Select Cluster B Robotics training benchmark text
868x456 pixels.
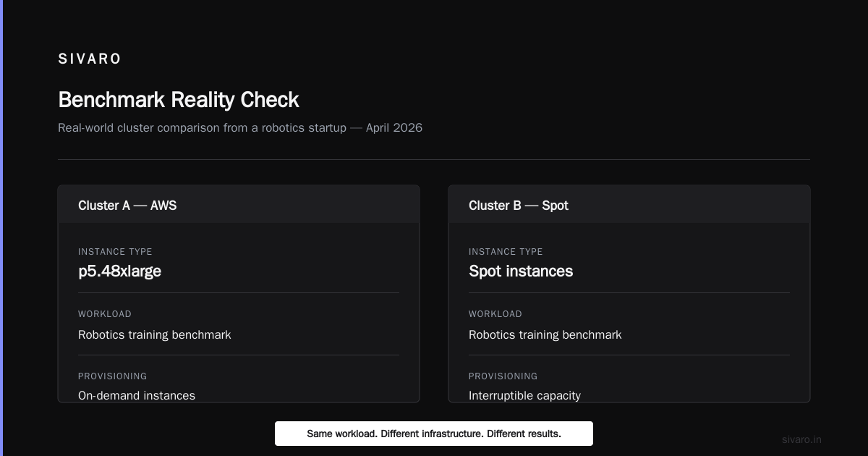point(545,335)
